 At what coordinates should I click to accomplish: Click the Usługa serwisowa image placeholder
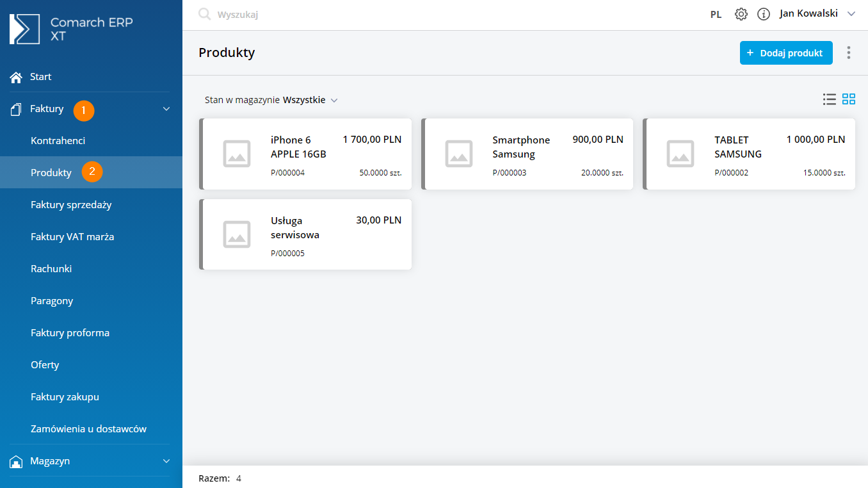coord(237,234)
